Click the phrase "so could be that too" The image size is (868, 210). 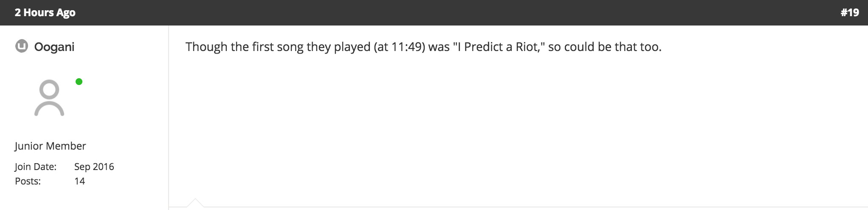click(x=605, y=47)
